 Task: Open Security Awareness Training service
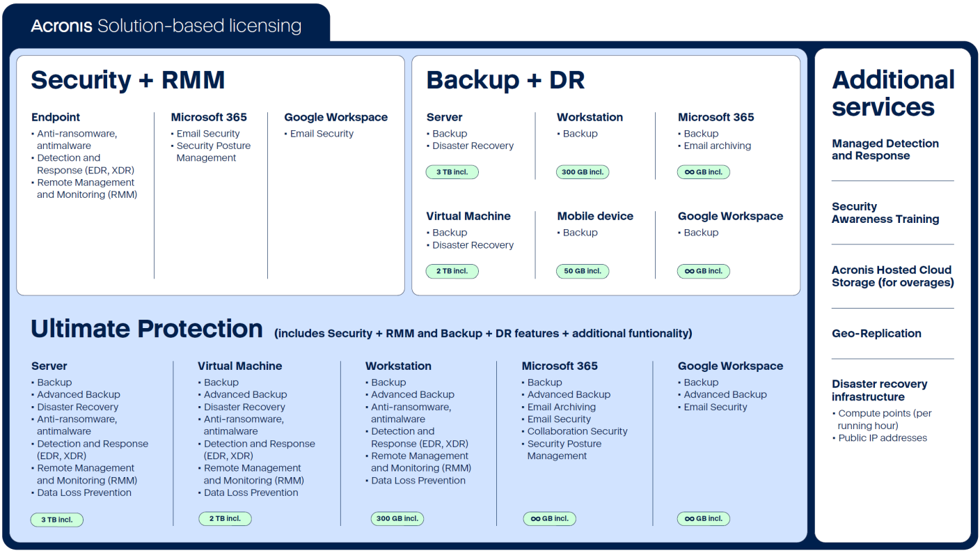[885, 213]
